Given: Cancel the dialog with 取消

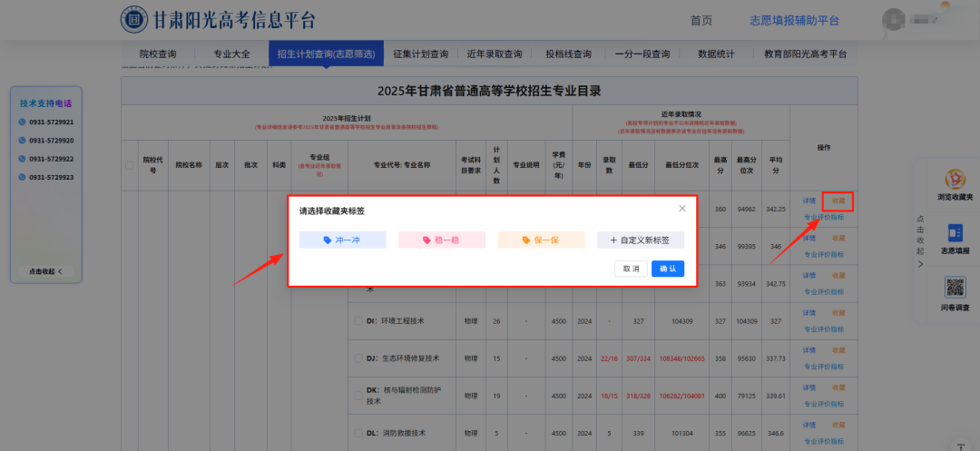Looking at the screenshot, I should click(631, 269).
